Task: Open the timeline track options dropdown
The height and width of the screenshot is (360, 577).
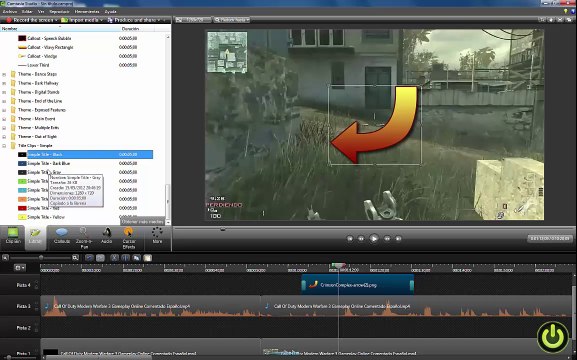Action: tap(20, 268)
